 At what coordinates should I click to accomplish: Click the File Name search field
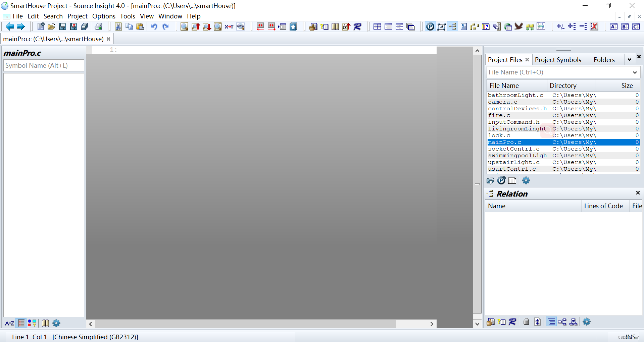pos(559,72)
